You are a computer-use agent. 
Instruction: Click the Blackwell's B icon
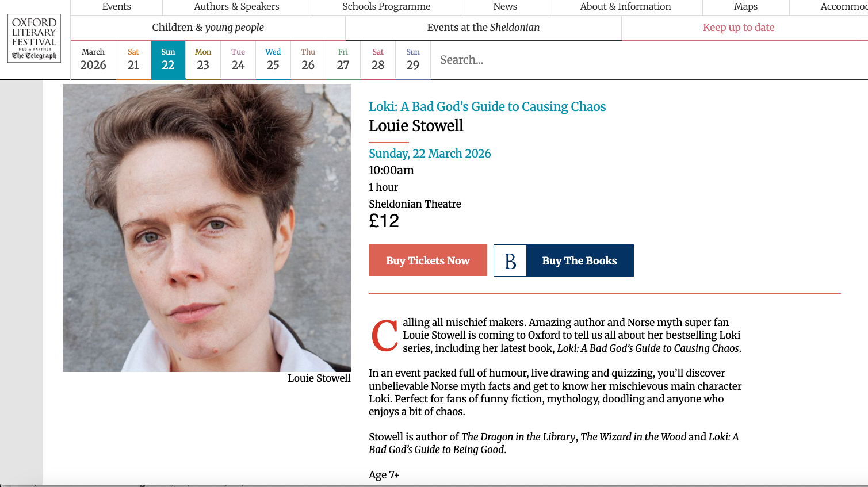[x=510, y=260]
